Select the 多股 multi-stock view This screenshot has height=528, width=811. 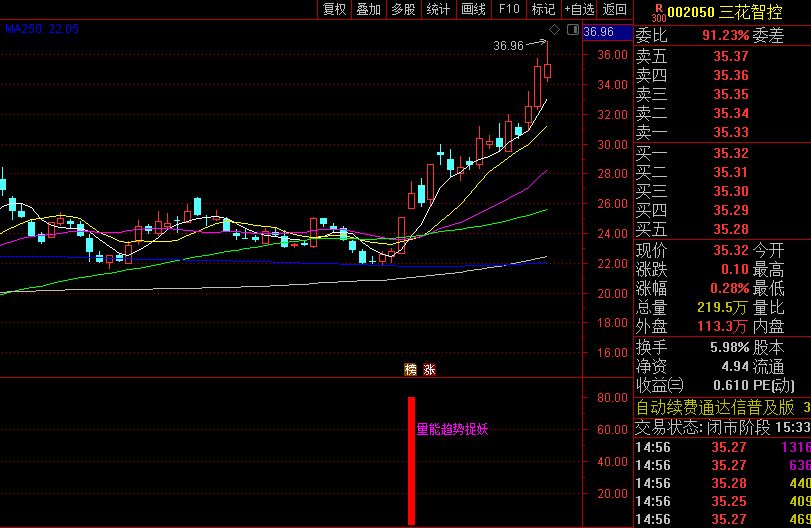[x=403, y=9]
